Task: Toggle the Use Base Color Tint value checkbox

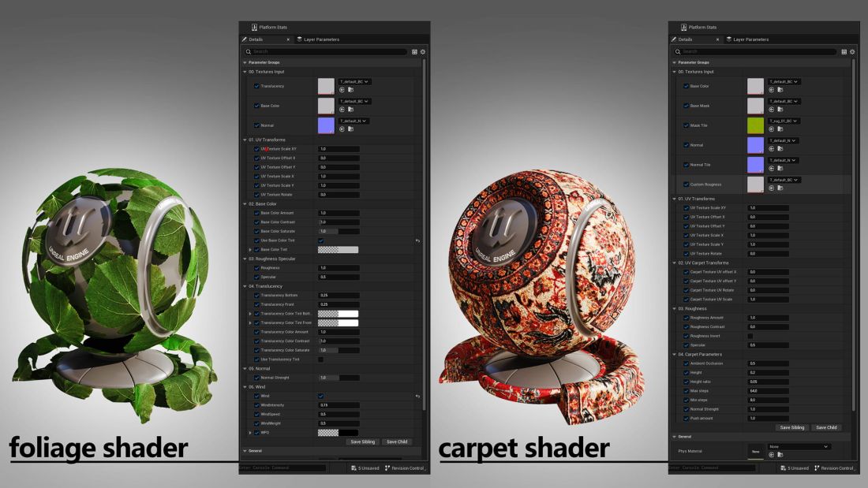Action: pos(320,240)
